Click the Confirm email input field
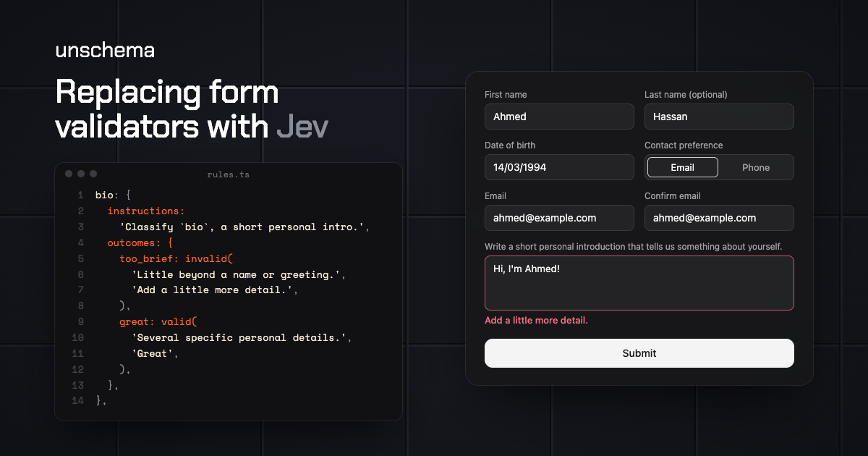Screen dimensions: 868x456 [x=719, y=218]
